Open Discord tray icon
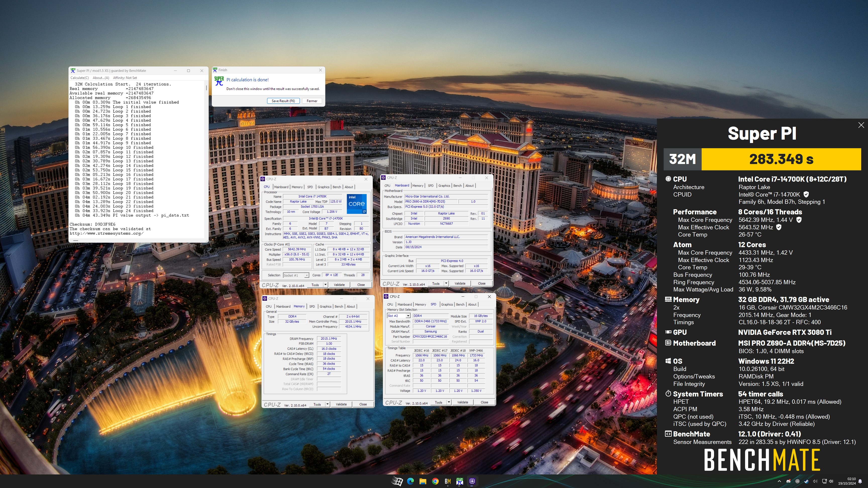 coord(788,481)
